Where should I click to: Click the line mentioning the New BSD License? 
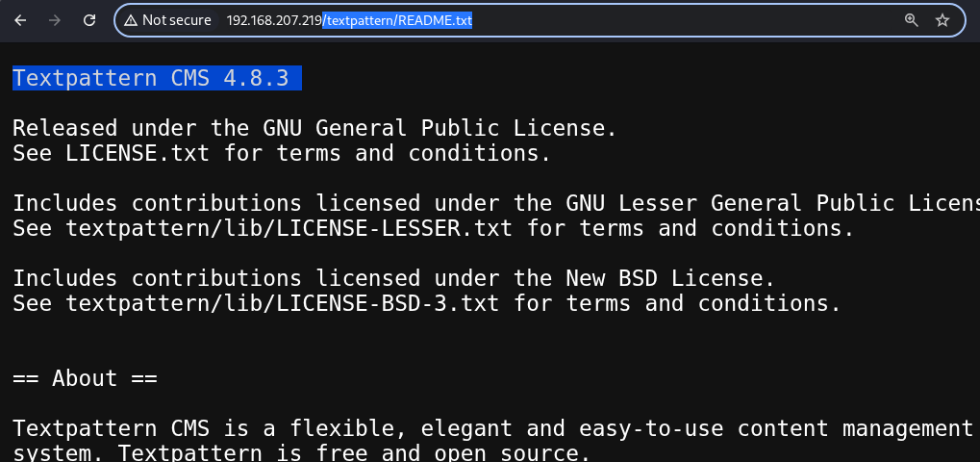tap(393, 278)
